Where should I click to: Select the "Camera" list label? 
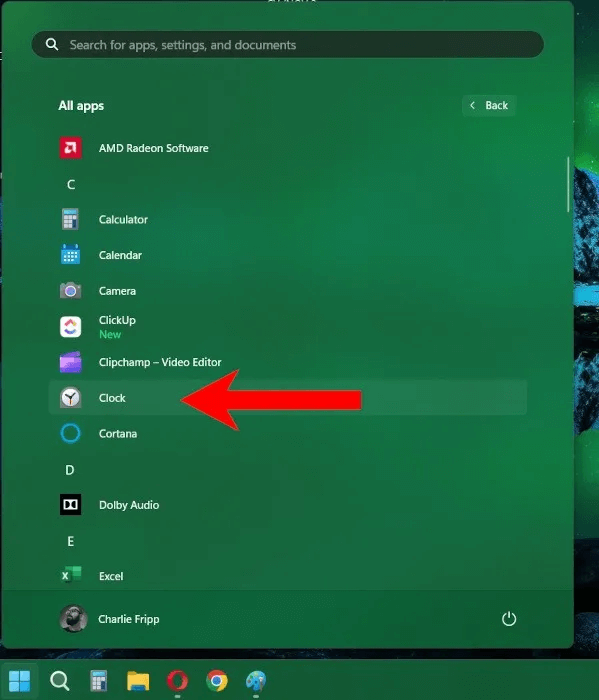(x=117, y=291)
